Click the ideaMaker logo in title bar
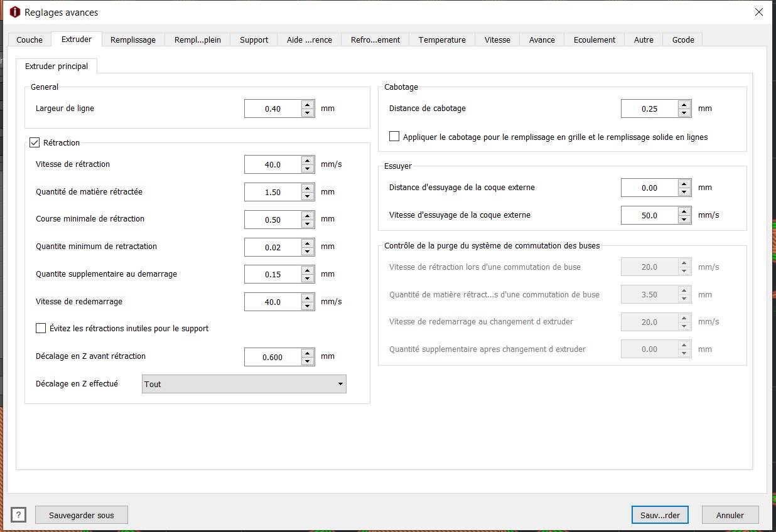This screenshot has width=776, height=532. click(x=15, y=12)
